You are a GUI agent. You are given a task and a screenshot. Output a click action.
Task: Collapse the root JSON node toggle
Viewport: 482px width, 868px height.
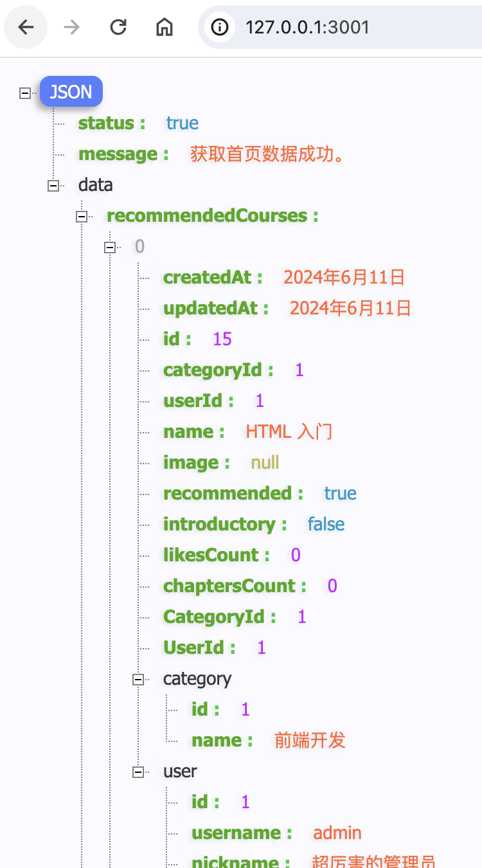[x=25, y=93]
